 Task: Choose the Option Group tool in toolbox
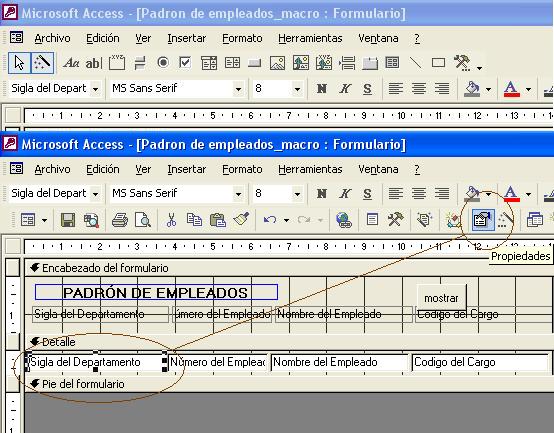117,63
